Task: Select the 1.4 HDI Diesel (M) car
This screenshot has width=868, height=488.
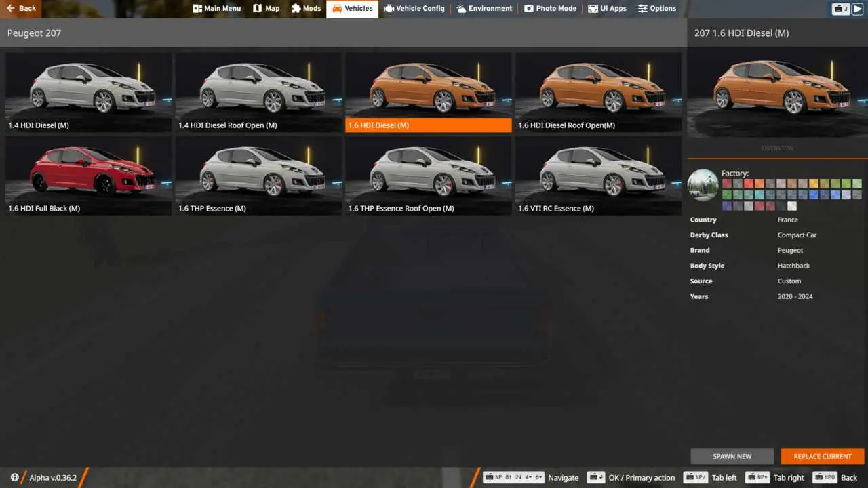Action: click(x=88, y=92)
